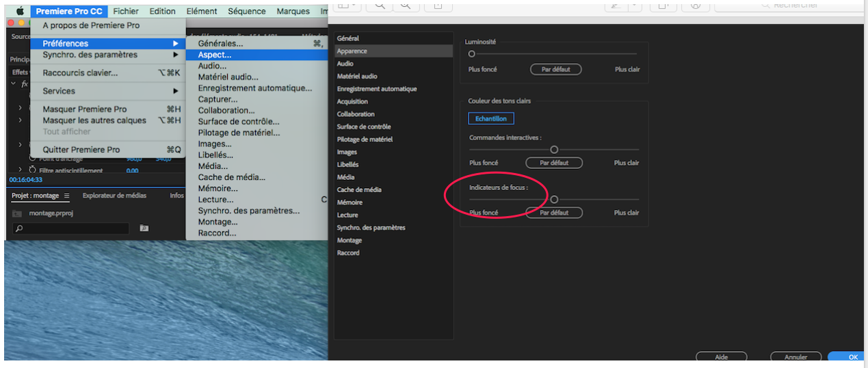Select Apparence in preferences category list
This screenshot has width=868, height=368.
pos(393,51)
